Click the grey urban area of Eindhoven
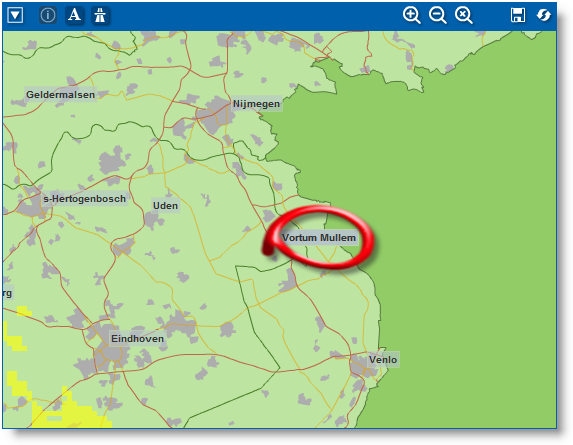This screenshot has width=573, height=445. [x=110, y=353]
